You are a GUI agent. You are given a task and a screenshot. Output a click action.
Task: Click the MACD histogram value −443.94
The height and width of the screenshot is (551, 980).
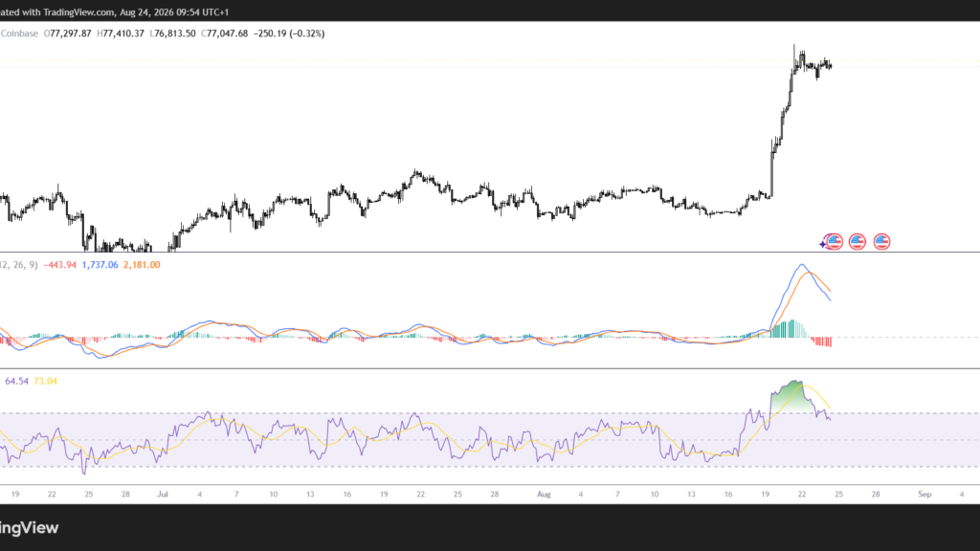(x=60, y=265)
